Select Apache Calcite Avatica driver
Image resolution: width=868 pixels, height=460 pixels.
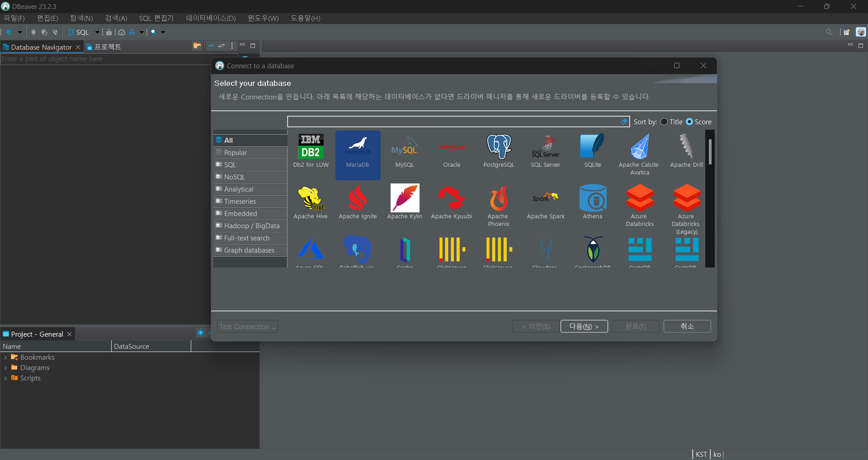pos(639,154)
